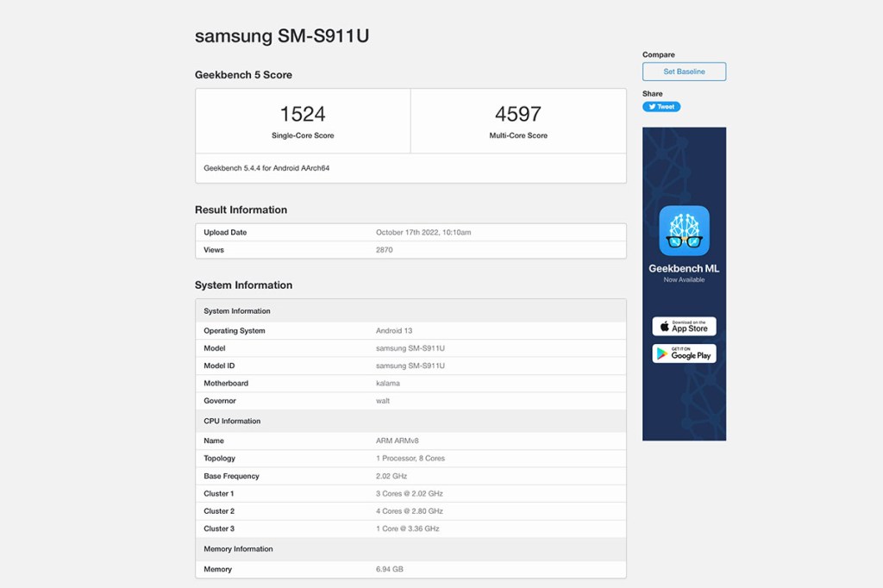Open the App Store download badge
The image size is (883, 588).
coord(684,326)
